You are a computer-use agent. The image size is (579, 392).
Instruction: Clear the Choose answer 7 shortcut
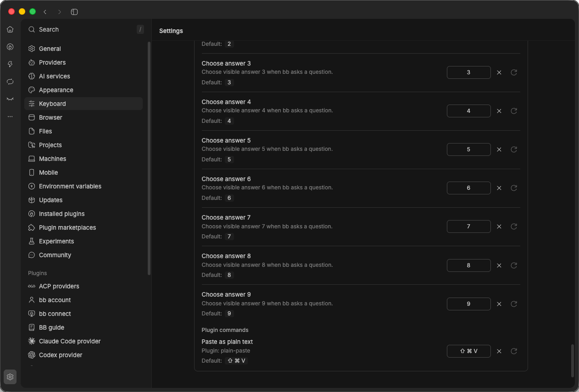pyautogui.click(x=499, y=226)
